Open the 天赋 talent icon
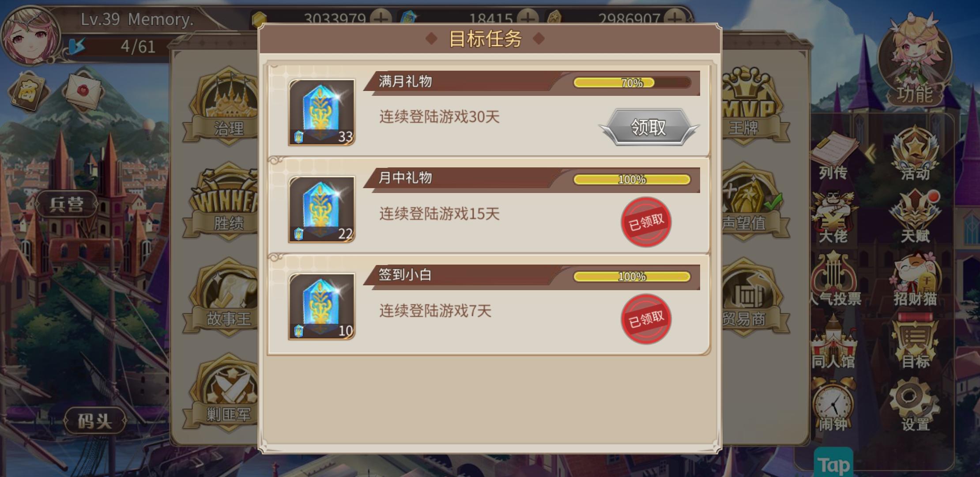This screenshot has width=980, height=477. (915, 216)
